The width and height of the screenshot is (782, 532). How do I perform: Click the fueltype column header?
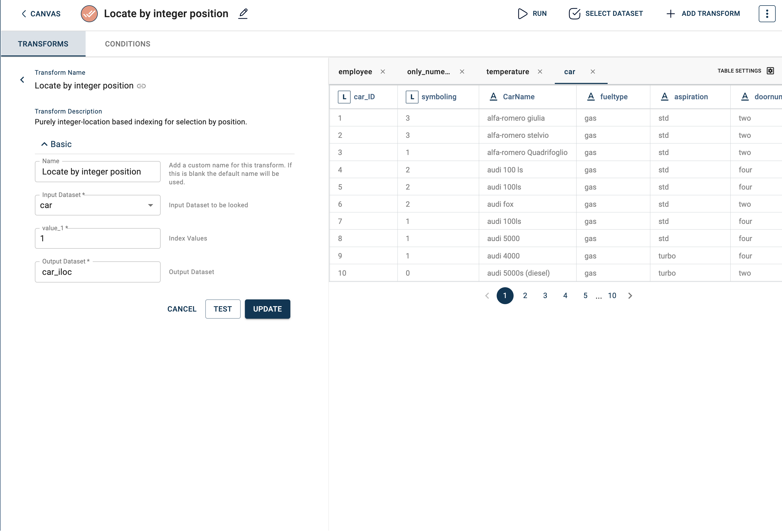click(x=614, y=97)
